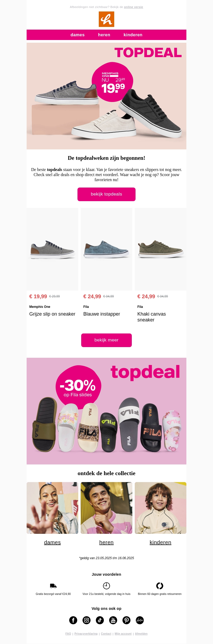This screenshot has width=213, height=644.
Task: Select 'dames' in pink navigation bar
Action: click(x=77, y=35)
